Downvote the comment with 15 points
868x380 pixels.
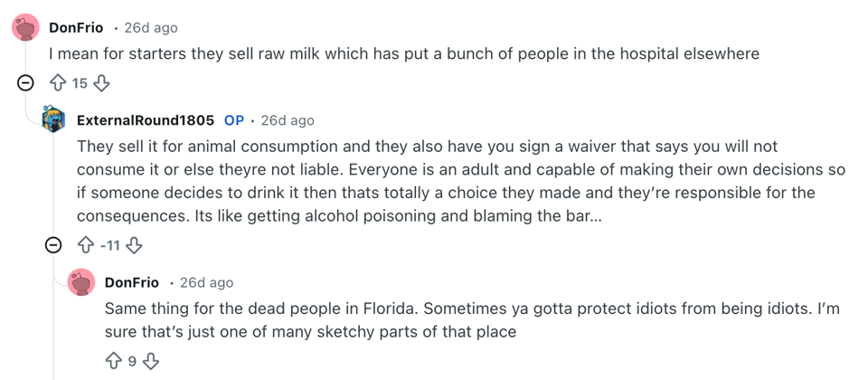[101, 83]
